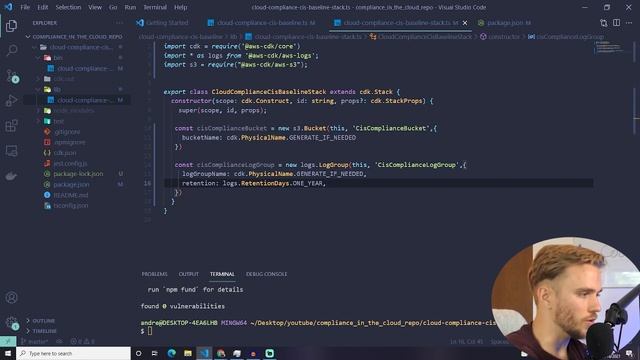Click the editor minimap
Image resolution: width=640 pixels, height=360 pixels.
click(x=609, y=47)
